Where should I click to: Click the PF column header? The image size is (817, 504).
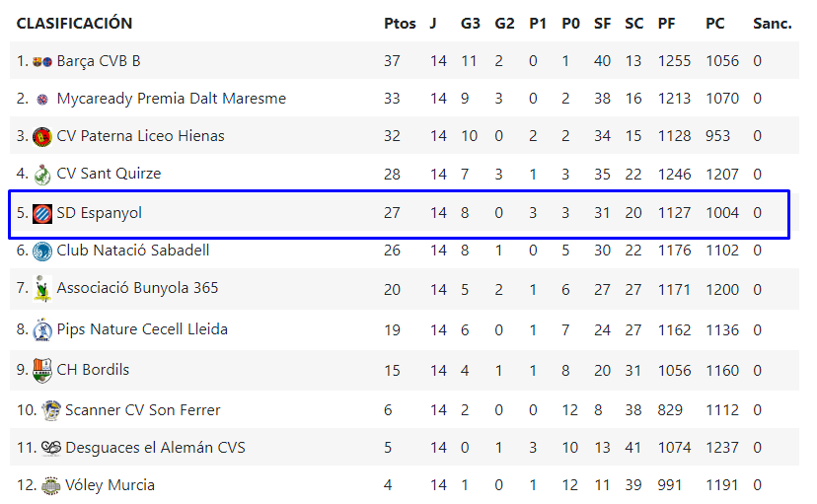(668, 24)
